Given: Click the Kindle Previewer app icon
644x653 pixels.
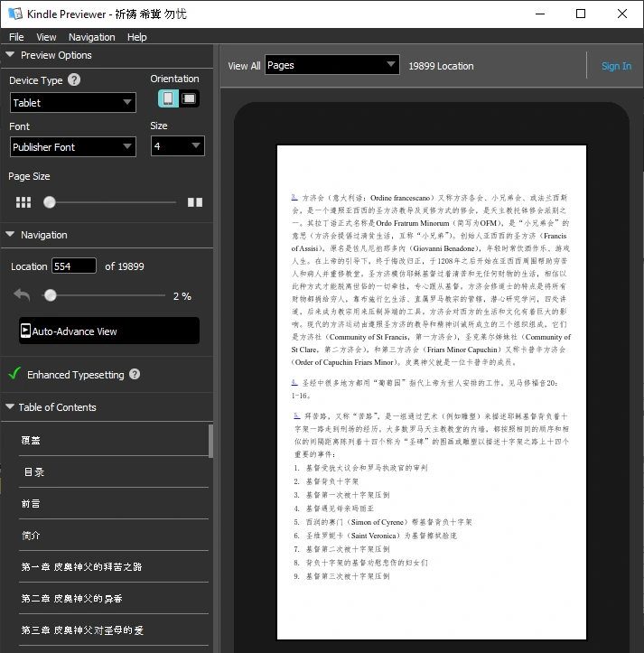Looking at the screenshot, I should coord(15,14).
